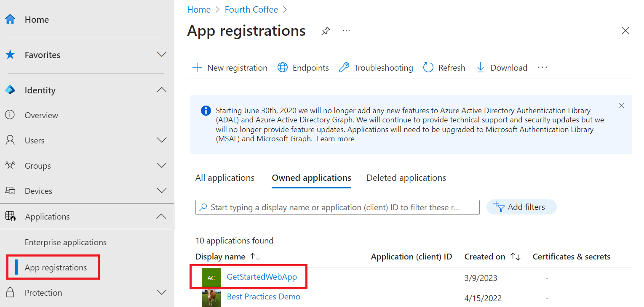Expand the Users section in sidebar
Screen dimensions: 644x307
162,140
